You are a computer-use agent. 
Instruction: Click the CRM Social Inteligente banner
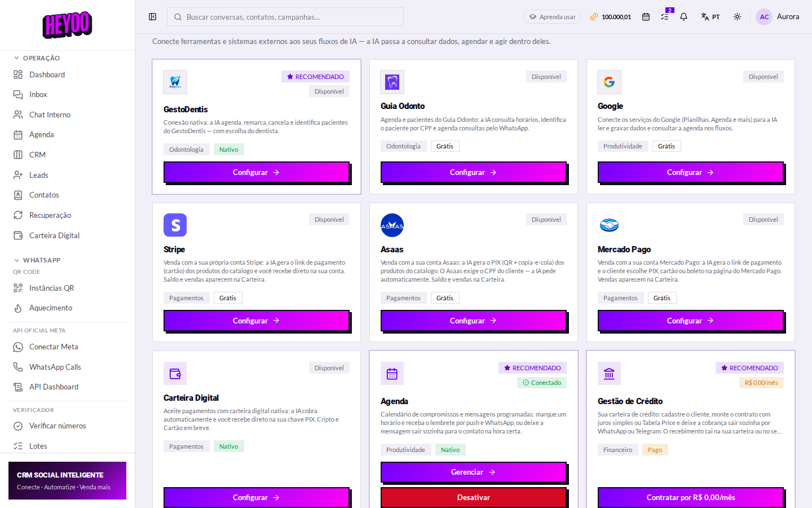67,480
